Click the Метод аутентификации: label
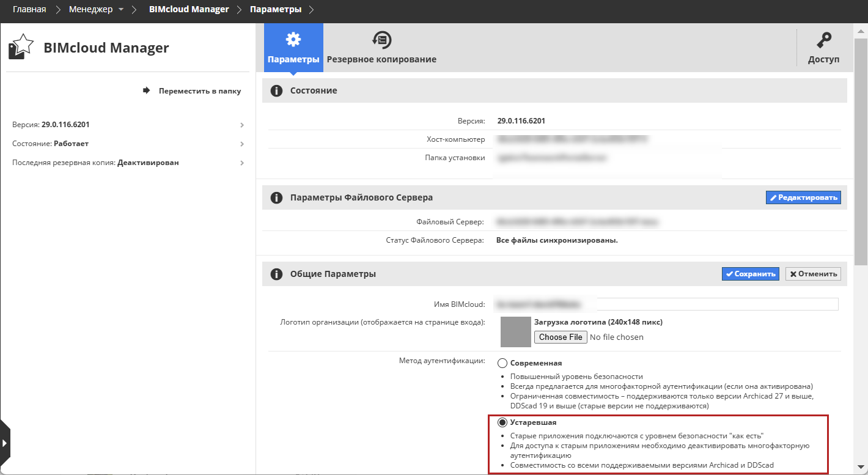 pyautogui.click(x=442, y=361)
